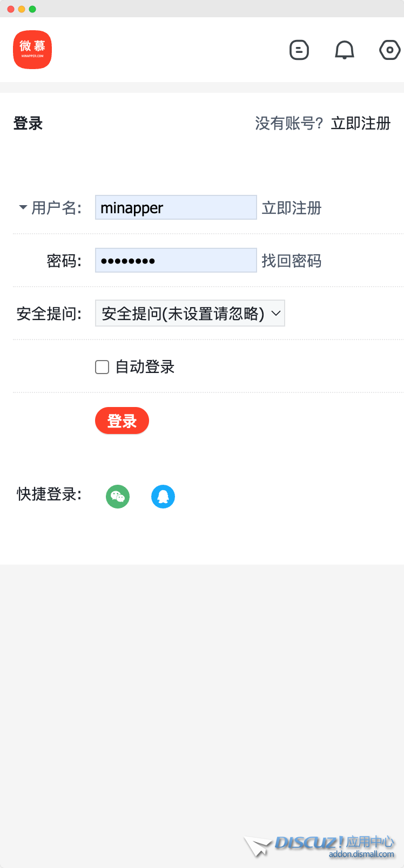Open the 找回密码 link
The height and width of the screenshot is (868, 404).
(292, 261)
